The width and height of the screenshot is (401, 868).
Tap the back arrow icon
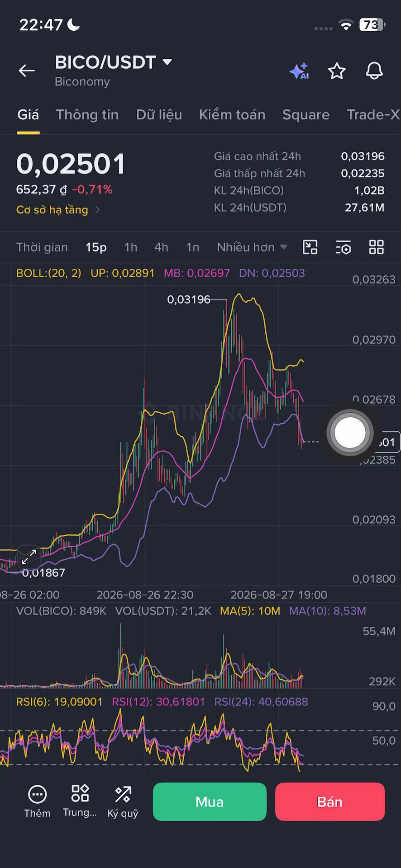(27, 71)
